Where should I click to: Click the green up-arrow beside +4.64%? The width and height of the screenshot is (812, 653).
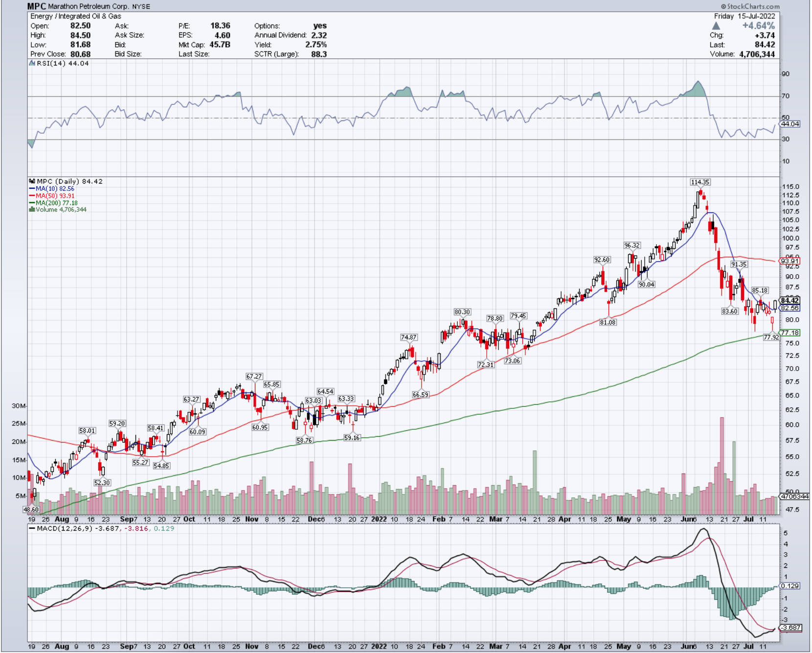(x=716, y=25)
